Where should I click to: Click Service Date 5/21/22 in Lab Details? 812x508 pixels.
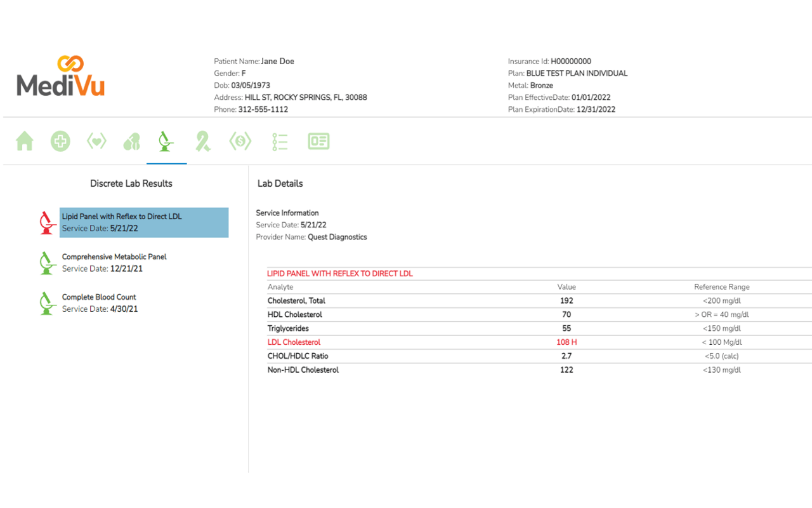pos(291,225)
